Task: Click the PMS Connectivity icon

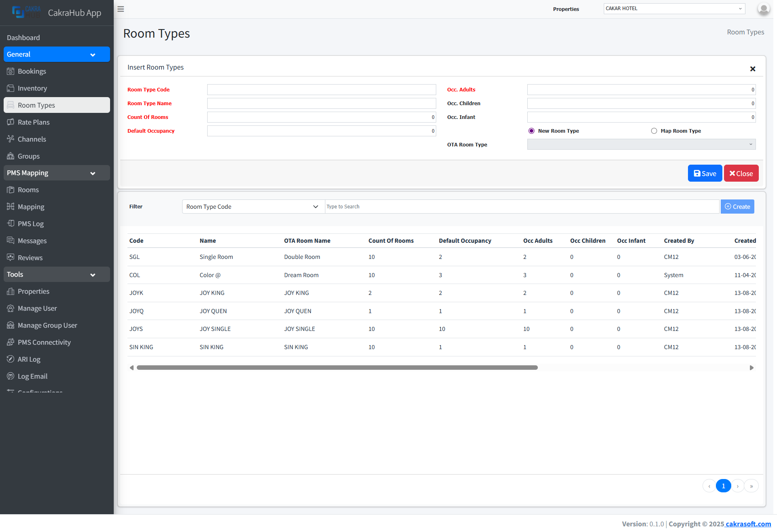Action: [x=11, y=342]
